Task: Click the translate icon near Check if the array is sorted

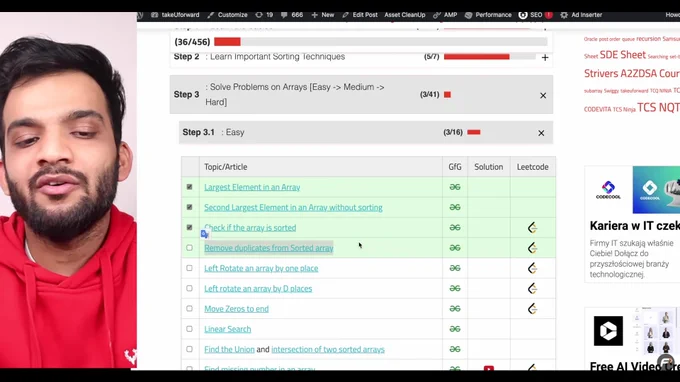Action: click(205, 234)
